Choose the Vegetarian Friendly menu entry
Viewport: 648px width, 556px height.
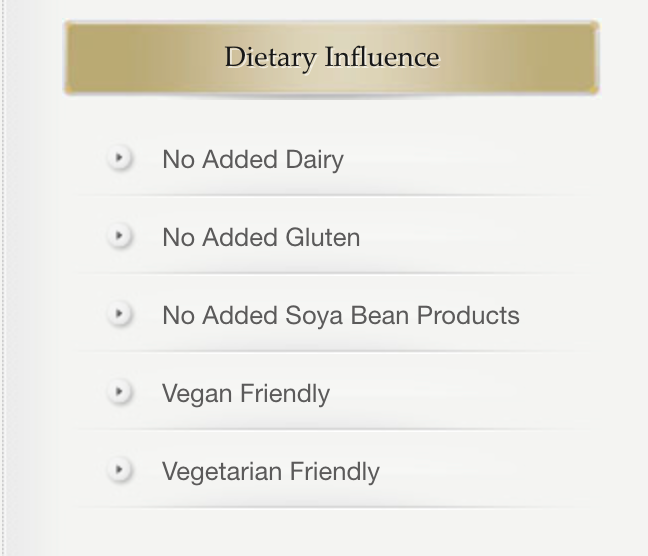point(270,471)
